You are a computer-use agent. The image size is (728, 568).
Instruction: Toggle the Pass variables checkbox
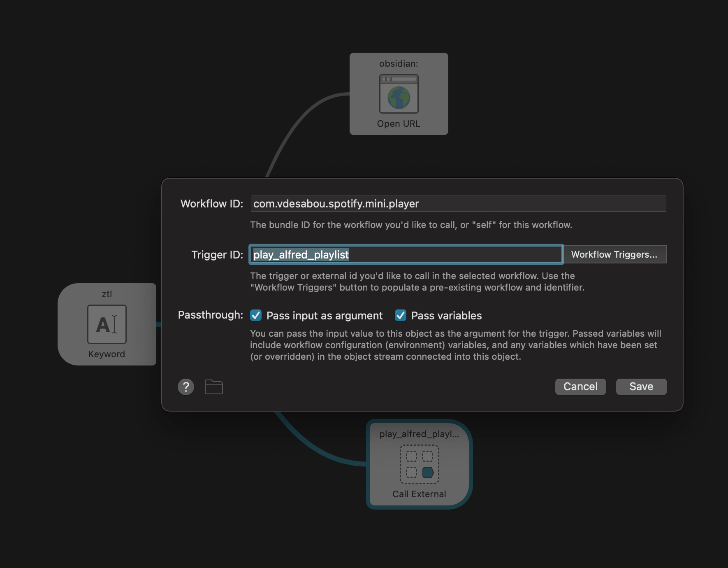click(401, 315)
